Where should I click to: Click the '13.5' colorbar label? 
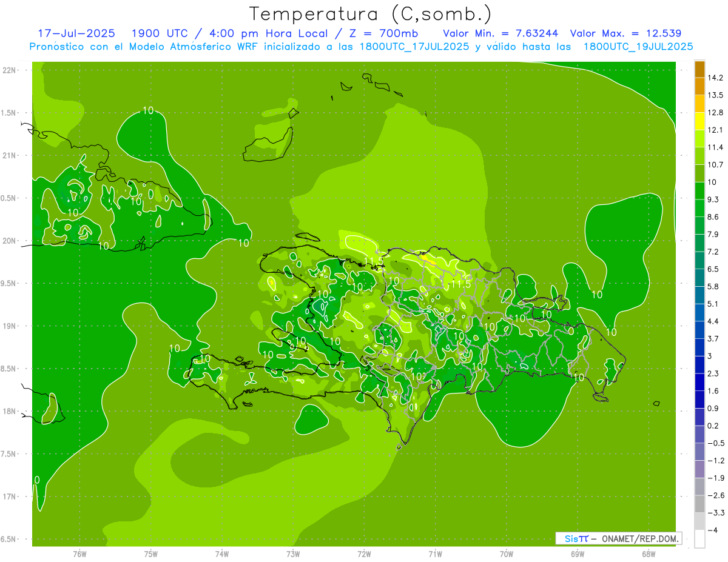click(x=715, y=95)
